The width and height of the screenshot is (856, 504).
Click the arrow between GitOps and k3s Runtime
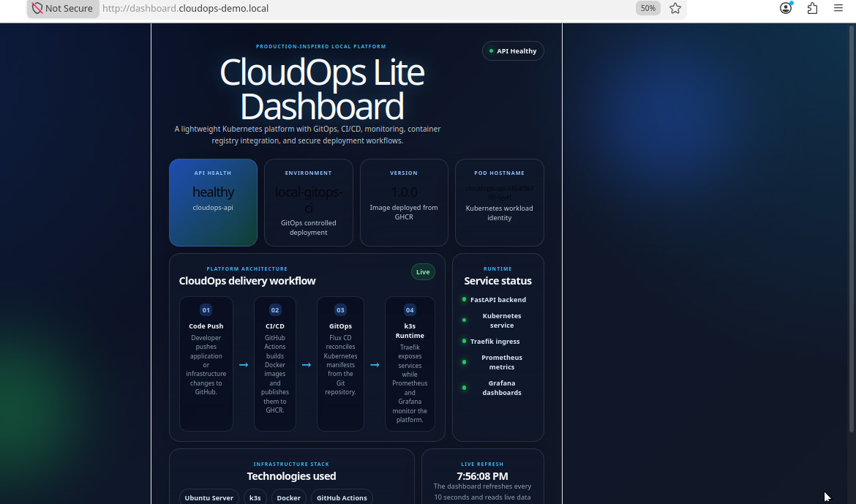375,365
